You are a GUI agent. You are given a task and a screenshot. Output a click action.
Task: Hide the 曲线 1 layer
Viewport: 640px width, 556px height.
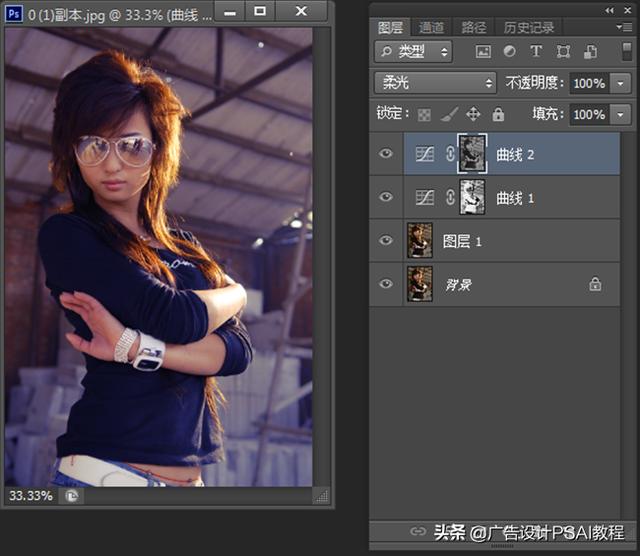pos(386,197)
